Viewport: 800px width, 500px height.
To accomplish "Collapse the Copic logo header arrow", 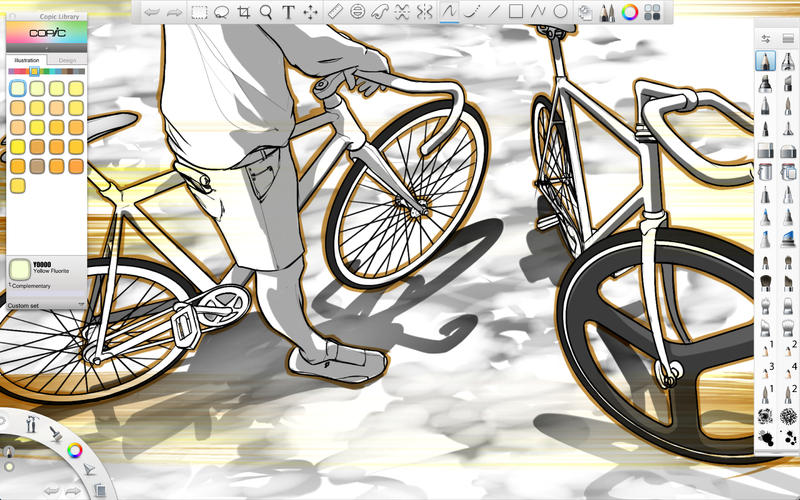I will pos(45,49).
